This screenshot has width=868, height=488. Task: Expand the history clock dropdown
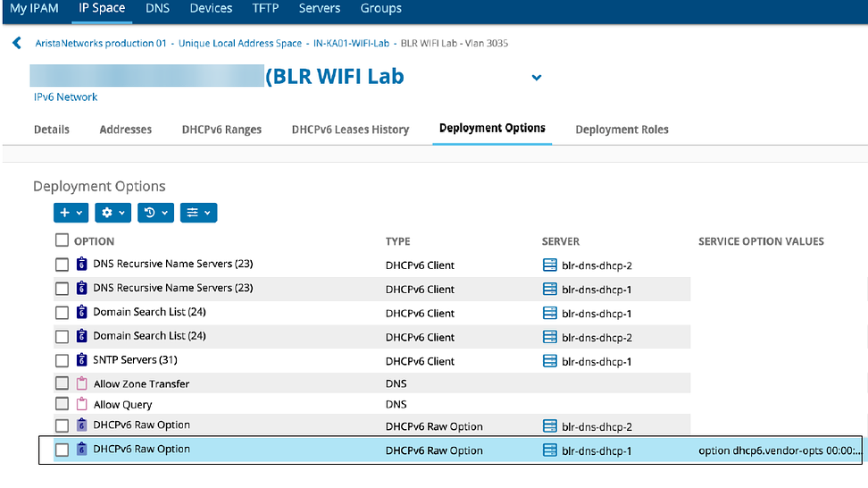pos(155,213)
